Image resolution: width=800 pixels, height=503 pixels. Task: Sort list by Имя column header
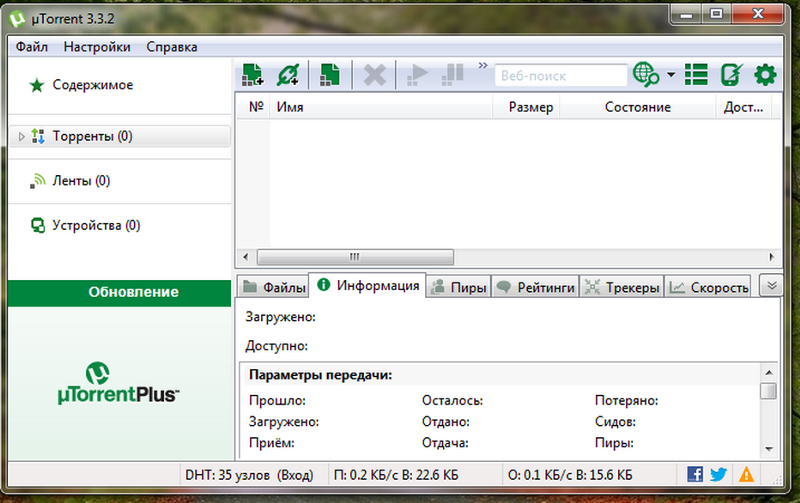coord(381,107)
